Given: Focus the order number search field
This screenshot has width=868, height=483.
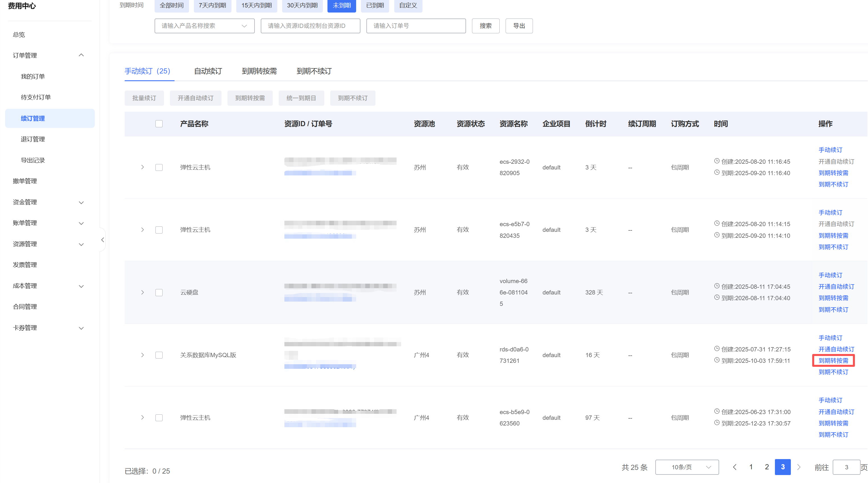Looking at the screenshot, I should coord(416,26).
